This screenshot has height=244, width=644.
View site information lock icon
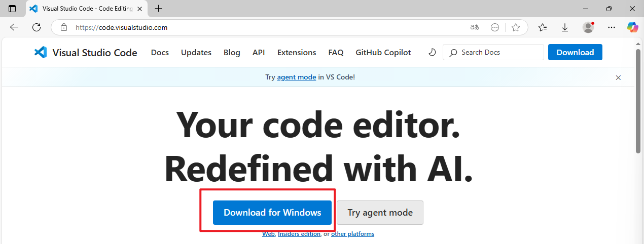pyautogui.click(x=63, y=27)
